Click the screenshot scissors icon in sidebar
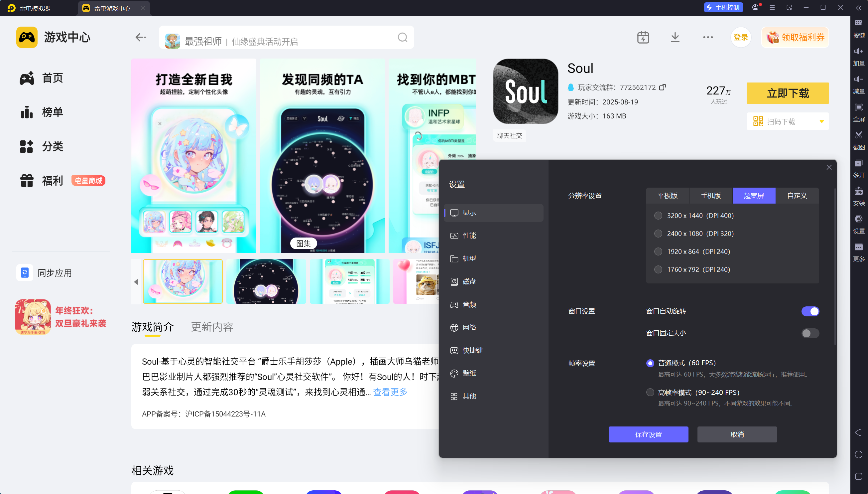 point(858,135)
